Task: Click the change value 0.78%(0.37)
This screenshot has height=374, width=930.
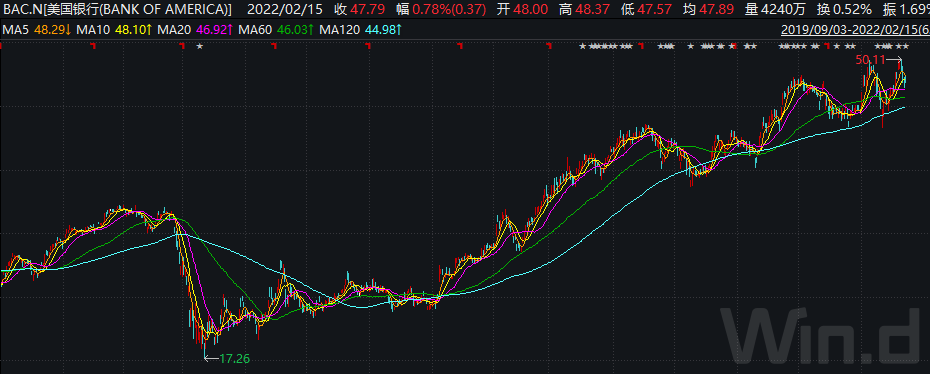Action: 450,9
